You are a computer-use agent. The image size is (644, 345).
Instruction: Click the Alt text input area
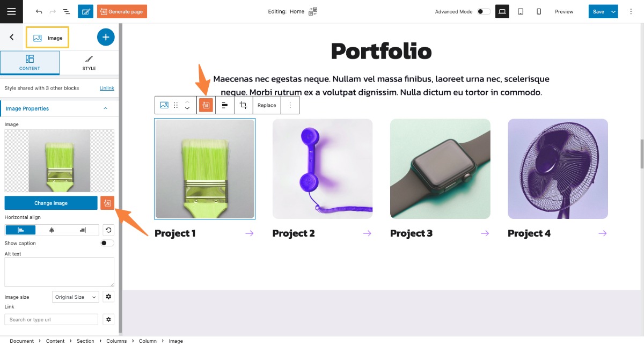pos(59,271)
